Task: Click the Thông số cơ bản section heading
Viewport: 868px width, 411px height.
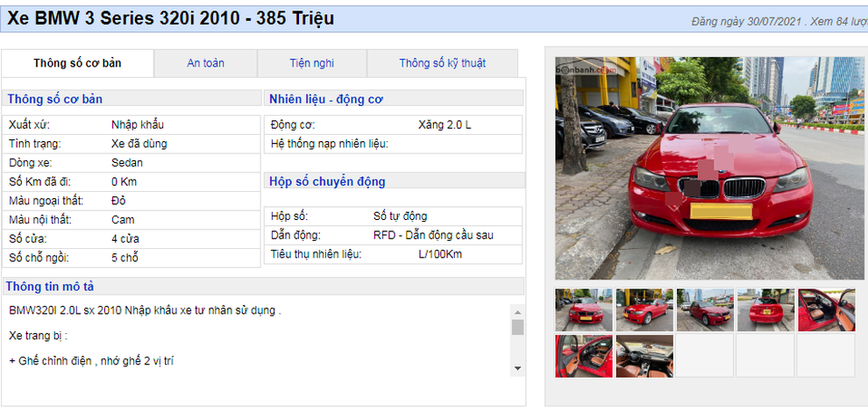Action: point(55,99)
